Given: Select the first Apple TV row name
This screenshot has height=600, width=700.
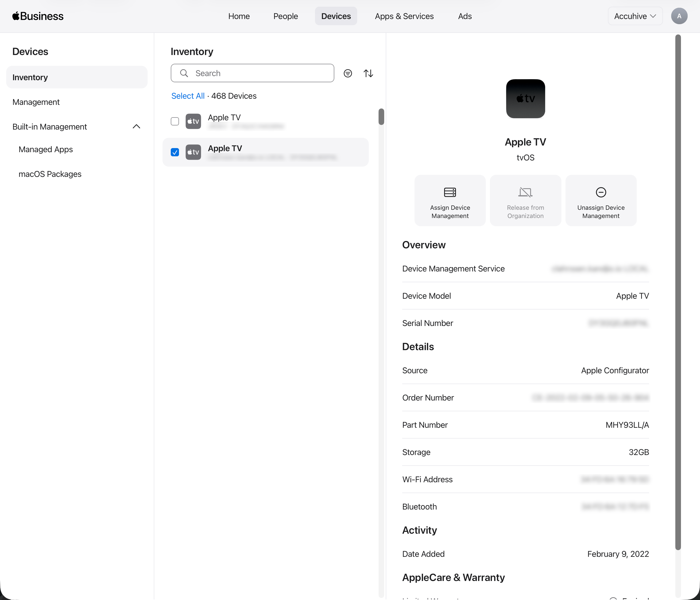Looking at the screenshot, I should click(x=224, y=117).
